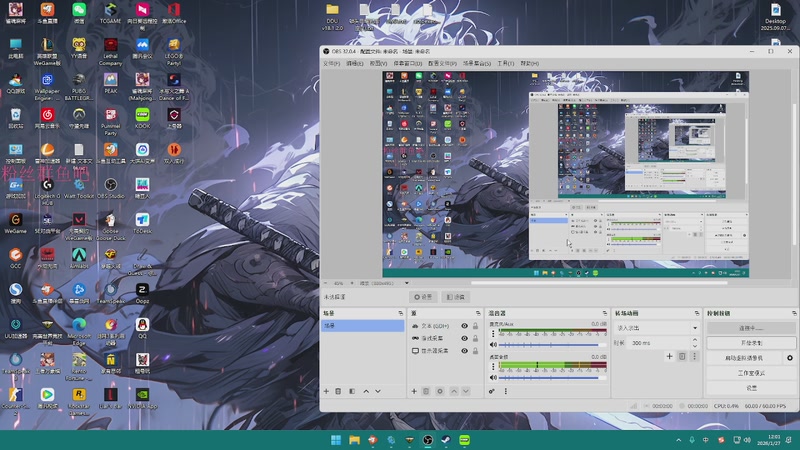Viewport: 800px width, 450px height.
Task: Zoom out preview with minus icon
Action: 326,283
